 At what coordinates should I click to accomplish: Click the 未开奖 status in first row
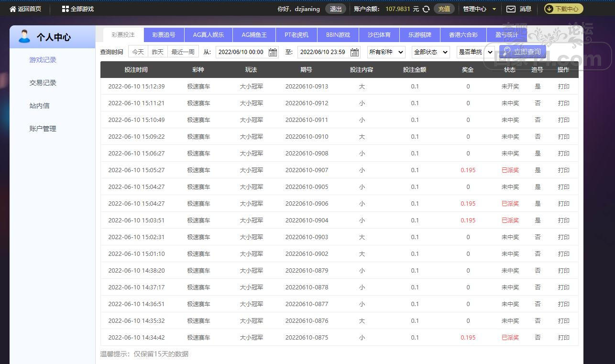510,87
